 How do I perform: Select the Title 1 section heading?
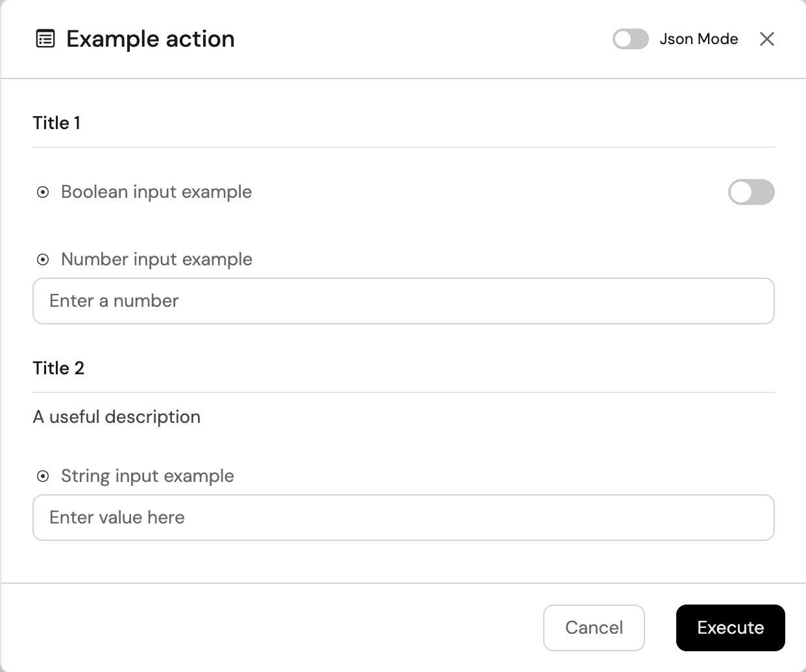(56, 123)
